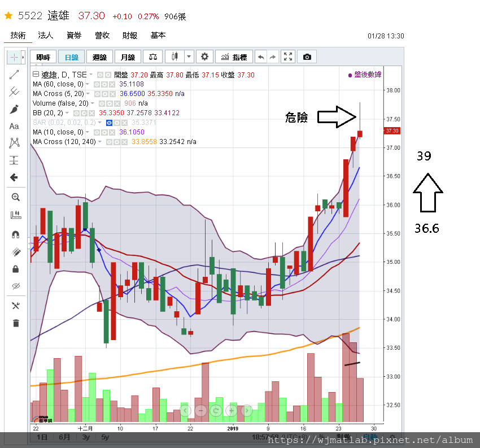Click the 盤後數據 status indicator
Viewport: 480px width, 448px height.
365,75
